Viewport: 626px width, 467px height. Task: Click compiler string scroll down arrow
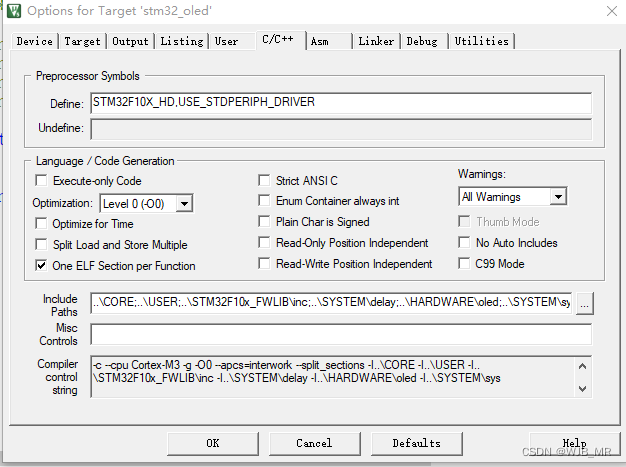coord(582,388)
